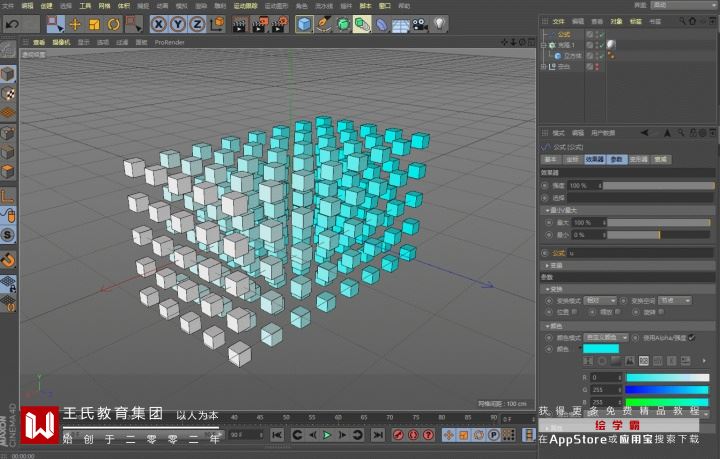Switch to the 效果器 (Effector) tab
The width and height of the screenshot is (720, 459).
595,159
